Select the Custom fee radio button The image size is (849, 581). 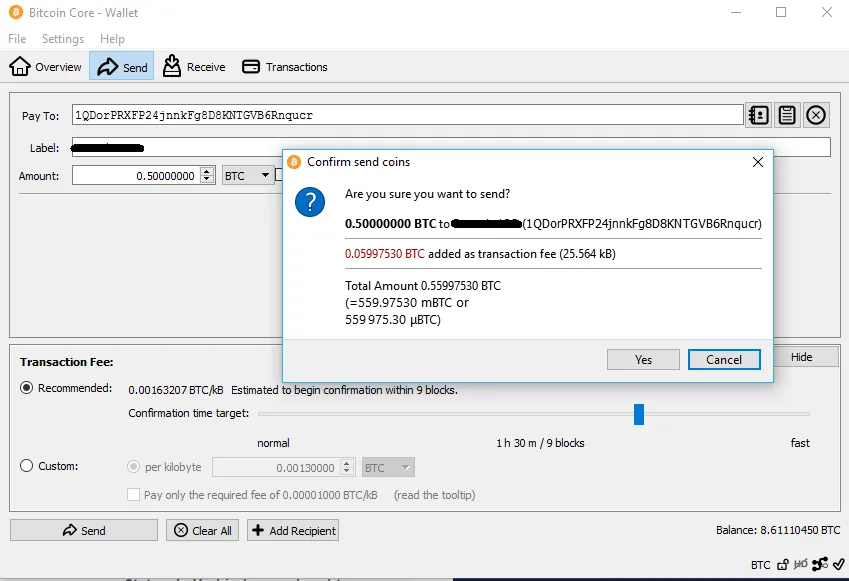[x=26, y=466]
